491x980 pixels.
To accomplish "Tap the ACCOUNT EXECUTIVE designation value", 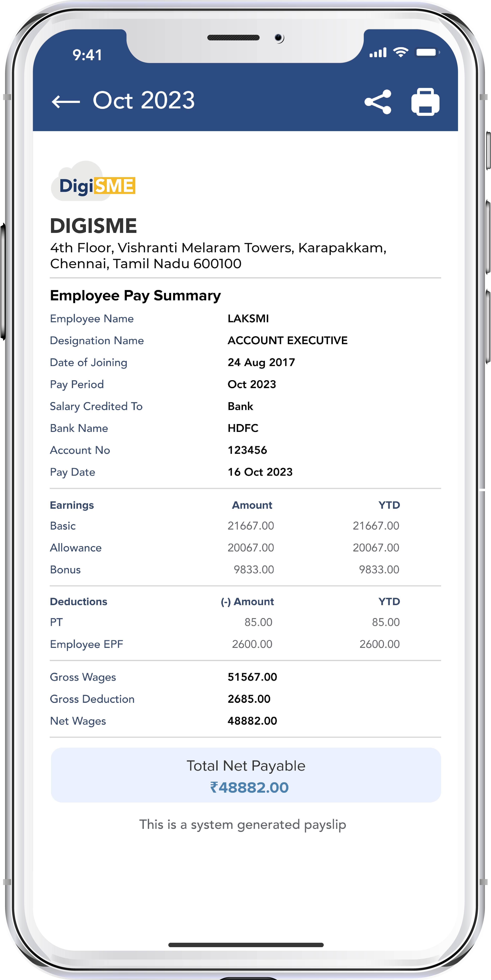I will (x=288, y=340).
